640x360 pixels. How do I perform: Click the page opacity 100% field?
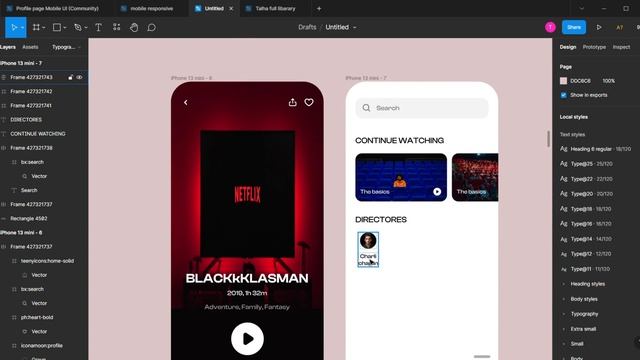click(609, 81)
